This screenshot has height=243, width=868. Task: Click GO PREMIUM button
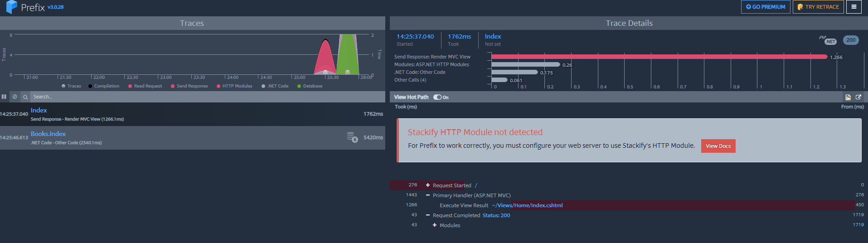coord(766,7)
